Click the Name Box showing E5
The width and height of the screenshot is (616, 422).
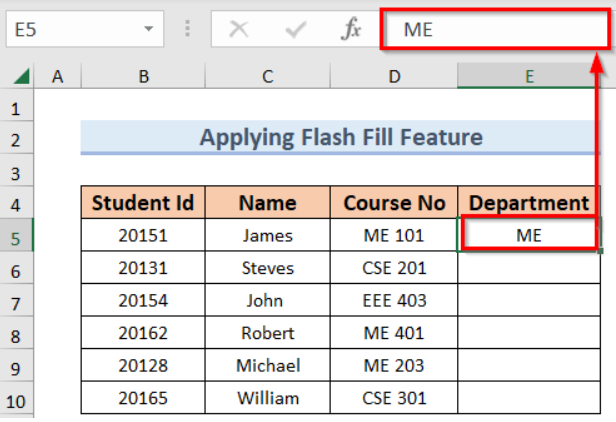tap(70, 30)
